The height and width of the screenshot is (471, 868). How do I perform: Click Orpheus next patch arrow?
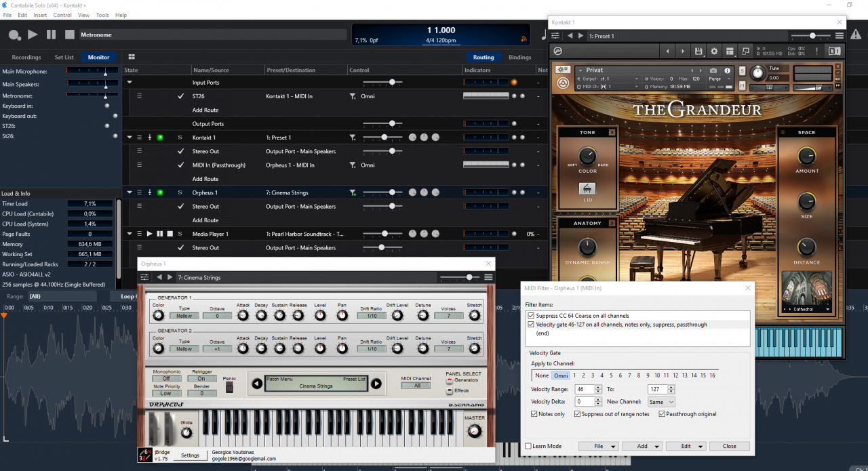click(x=376, y=384)
